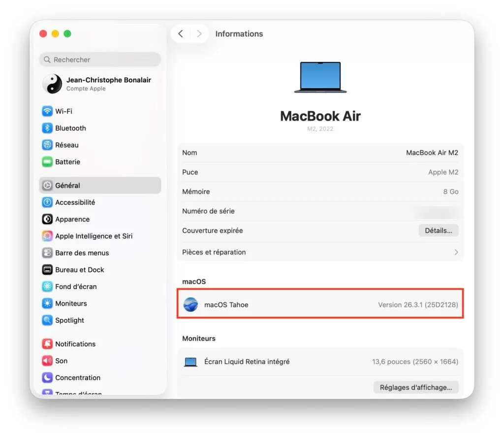This screenshot has height=438, width=504.
Task: Open the Bluetooth settings pane
Action: click(100, 128)
